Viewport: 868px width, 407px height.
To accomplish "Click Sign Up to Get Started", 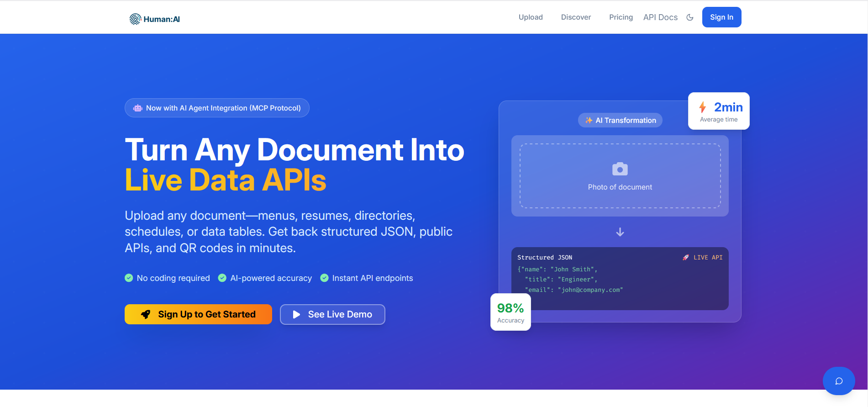I will point(198,314).
